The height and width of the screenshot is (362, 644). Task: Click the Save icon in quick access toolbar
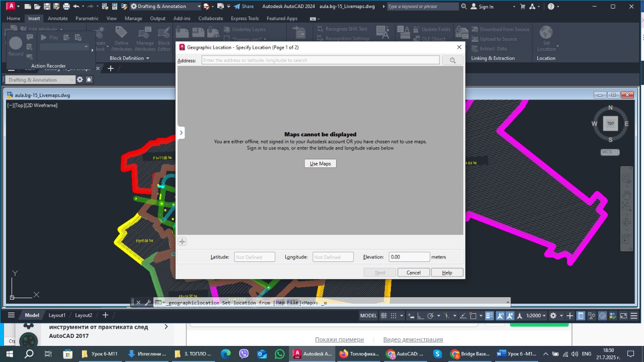tap(47, 7)
